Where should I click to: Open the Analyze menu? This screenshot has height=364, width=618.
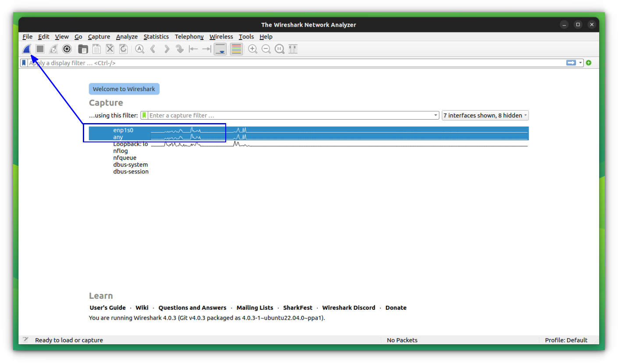click(127, 37)
